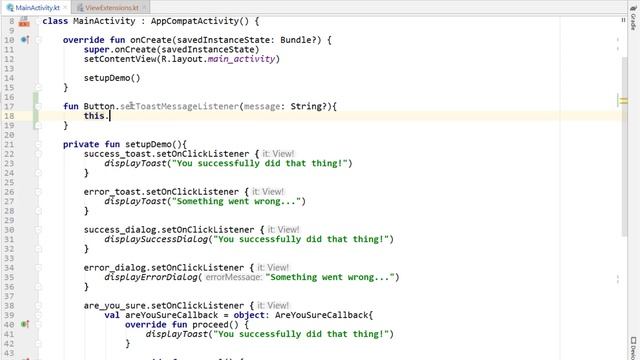Click line number 29 in the gutter

(x=9, y=220)
